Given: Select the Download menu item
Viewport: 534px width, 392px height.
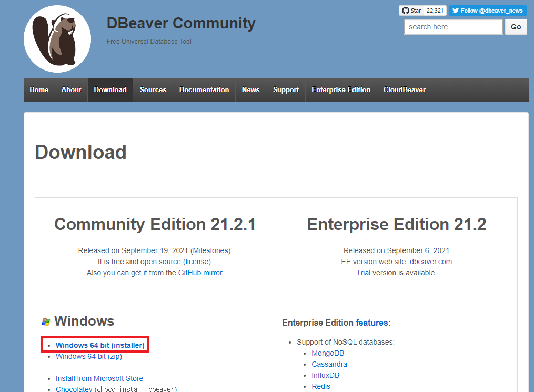Looking at the screenshot, I should 110,89.
